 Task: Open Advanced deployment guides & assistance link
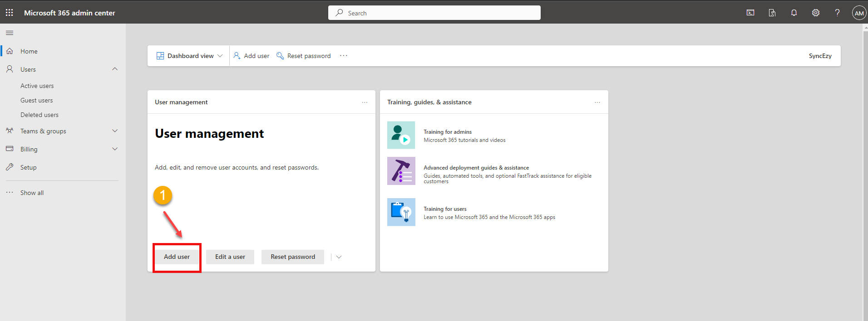pyautogui.click(x=476, y=168)
